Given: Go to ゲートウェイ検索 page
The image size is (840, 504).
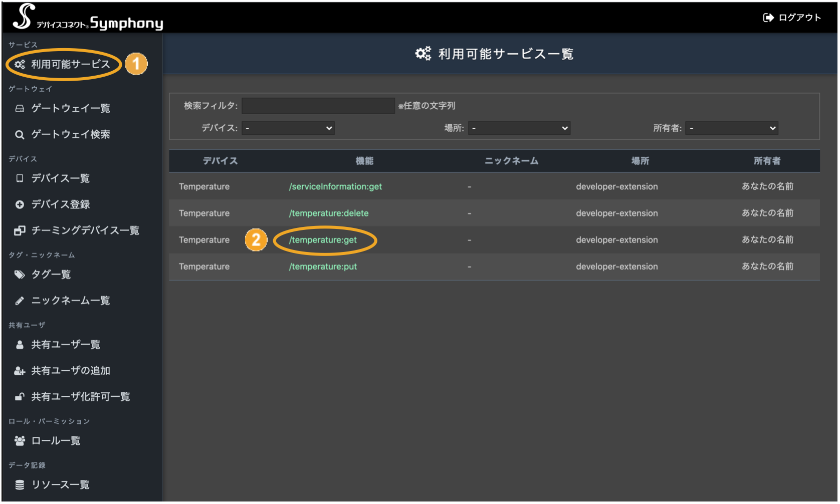Looking at the screenshot, I should [x=71, y=135].
